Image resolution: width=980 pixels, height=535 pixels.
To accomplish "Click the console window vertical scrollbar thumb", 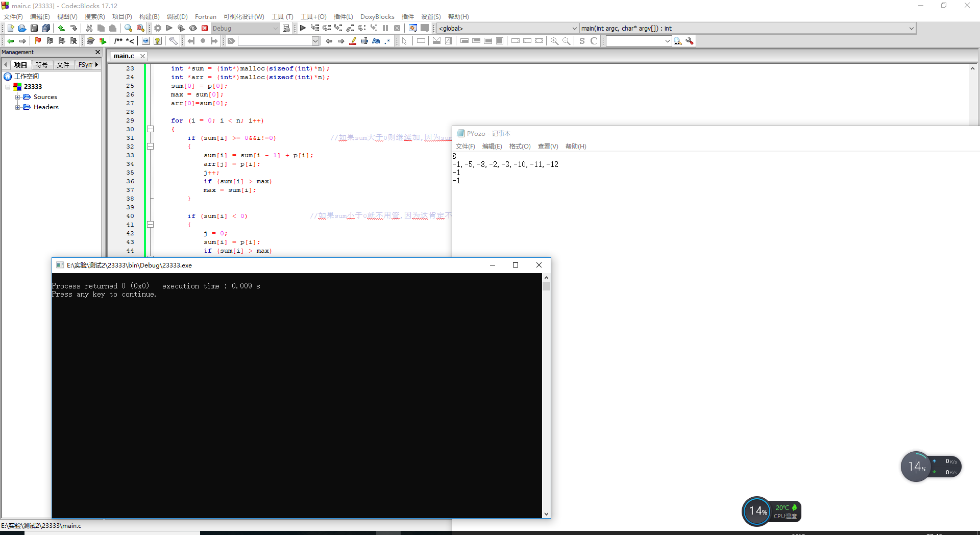I will tap(547, 286).
